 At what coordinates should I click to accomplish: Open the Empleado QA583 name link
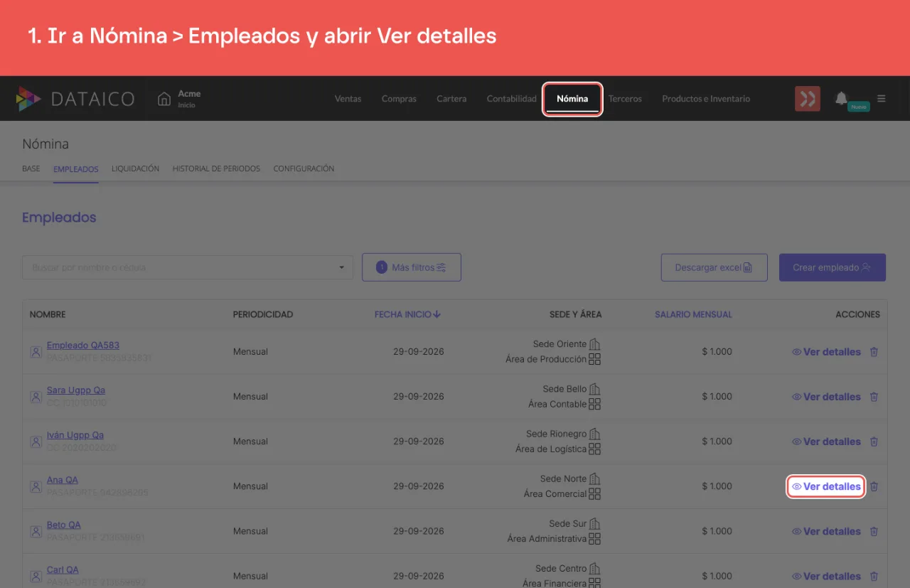83,346
